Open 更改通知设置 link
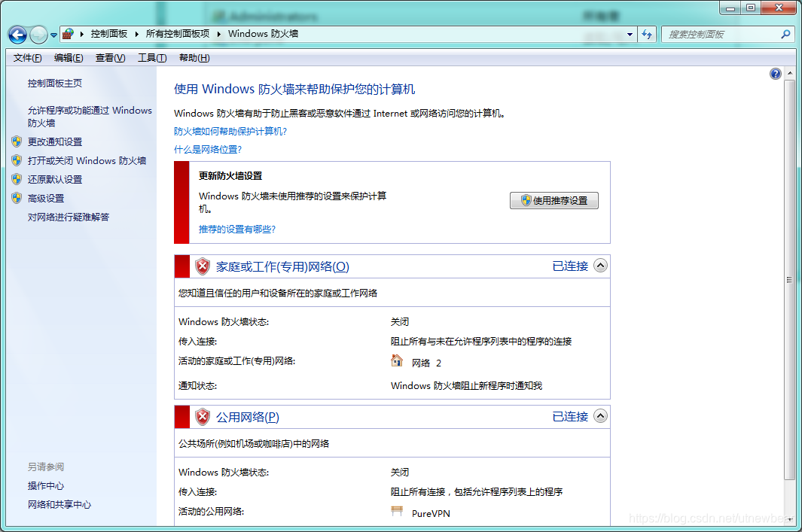 55,142
